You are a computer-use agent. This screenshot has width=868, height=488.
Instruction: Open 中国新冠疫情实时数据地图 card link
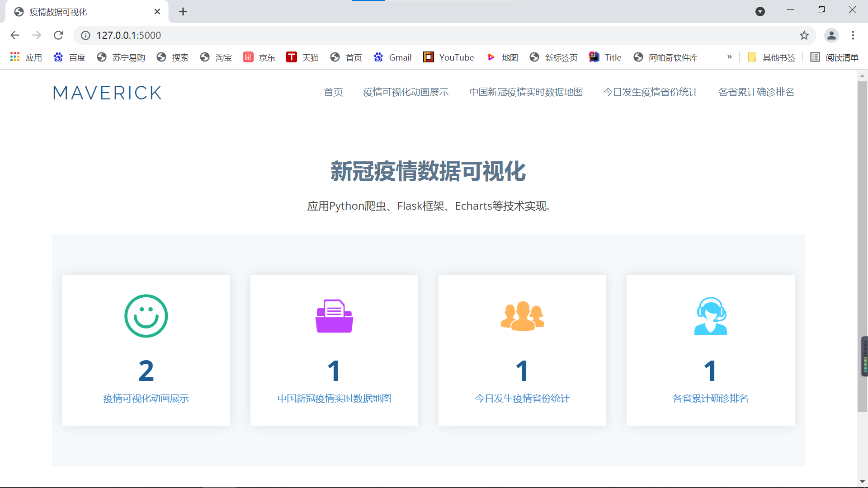(334, 399)
